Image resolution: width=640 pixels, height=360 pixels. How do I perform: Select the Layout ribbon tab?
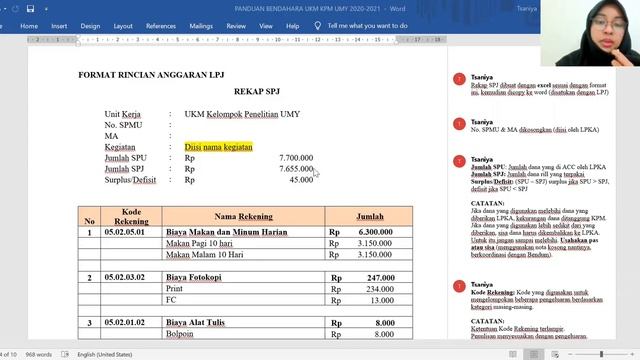click(x=123, y=26)
